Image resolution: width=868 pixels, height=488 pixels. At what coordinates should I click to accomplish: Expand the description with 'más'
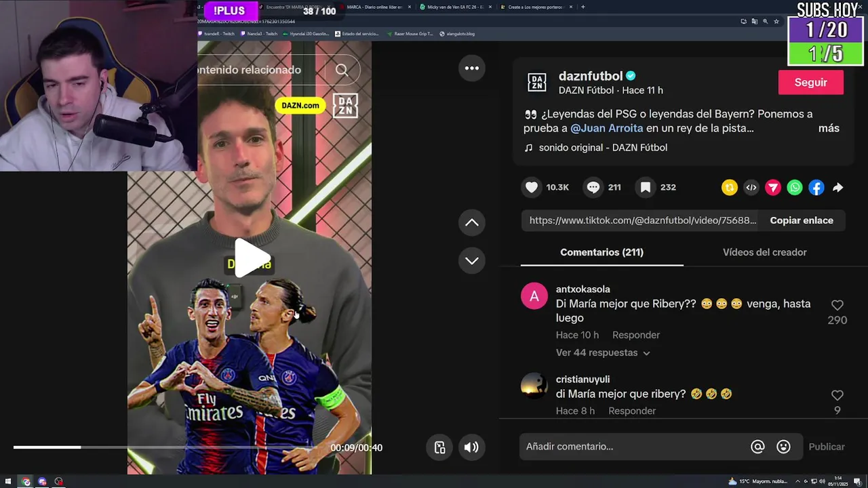coord(829,128)
